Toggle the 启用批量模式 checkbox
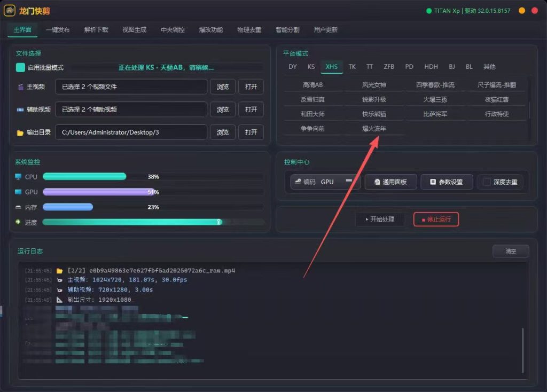 coord(21,67)
